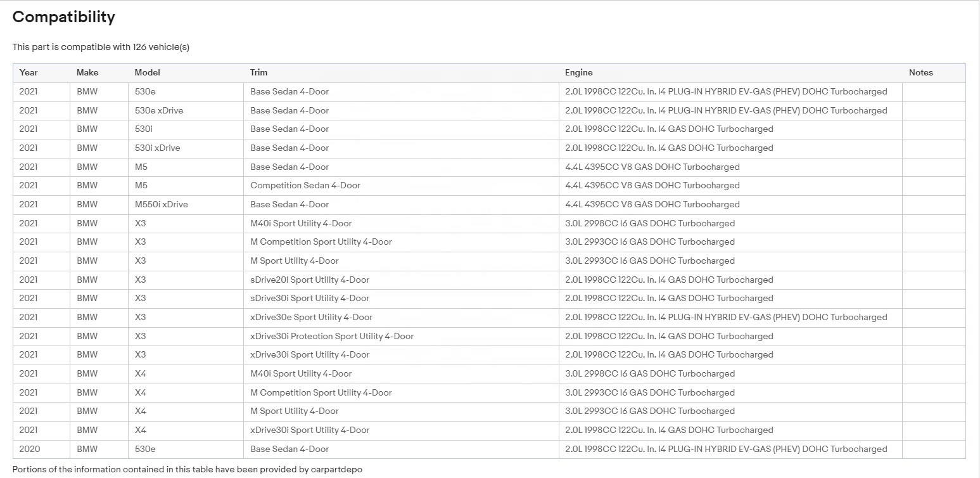Select "530e" model in the 2020 row
Screen dimensions: 980x478
pyautogui.click(x=145, y=449)
